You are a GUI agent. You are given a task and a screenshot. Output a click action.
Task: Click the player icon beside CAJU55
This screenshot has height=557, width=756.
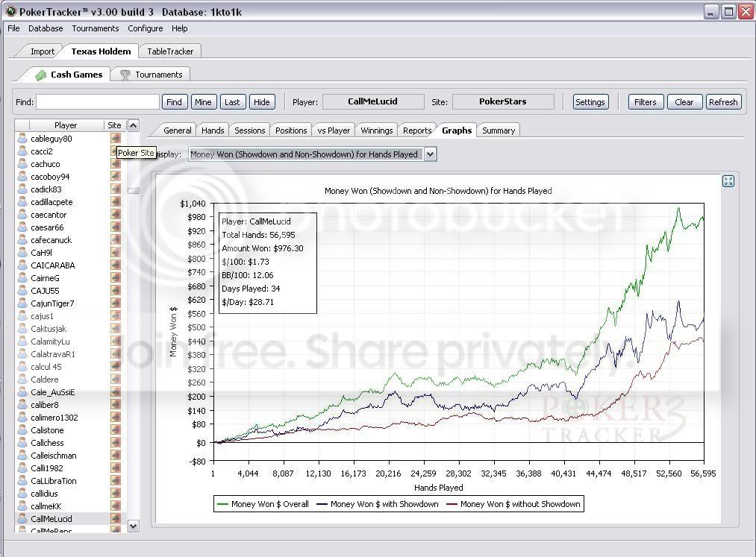click(x=22, y=291)
